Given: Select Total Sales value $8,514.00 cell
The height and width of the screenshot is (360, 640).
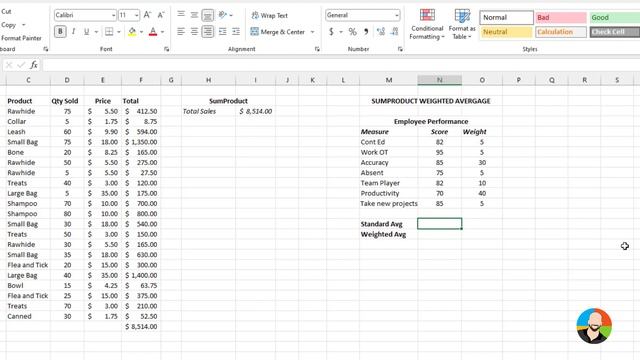Looking at the screenshot, I should (256, 111).
